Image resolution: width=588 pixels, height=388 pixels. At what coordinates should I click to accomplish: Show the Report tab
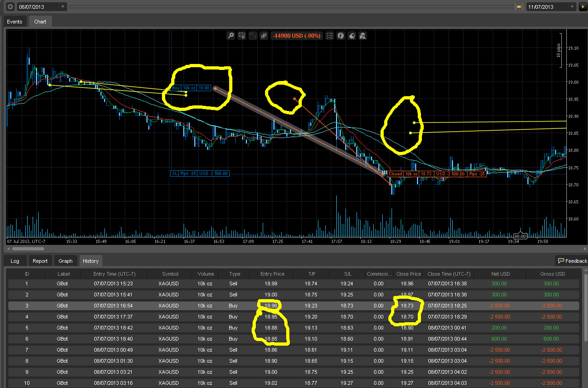[x=40, y=261]
